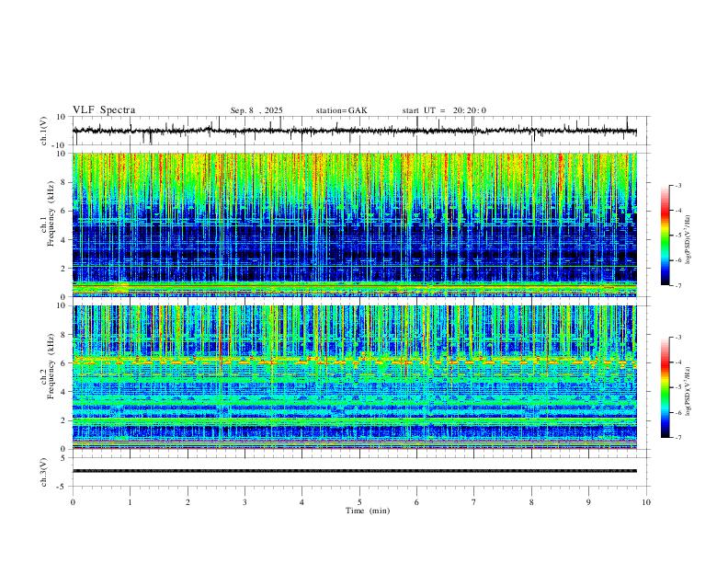Click the 'Time (min)' axis label
The height and width of the screenshot is (563, 728).
click(368, 511)
